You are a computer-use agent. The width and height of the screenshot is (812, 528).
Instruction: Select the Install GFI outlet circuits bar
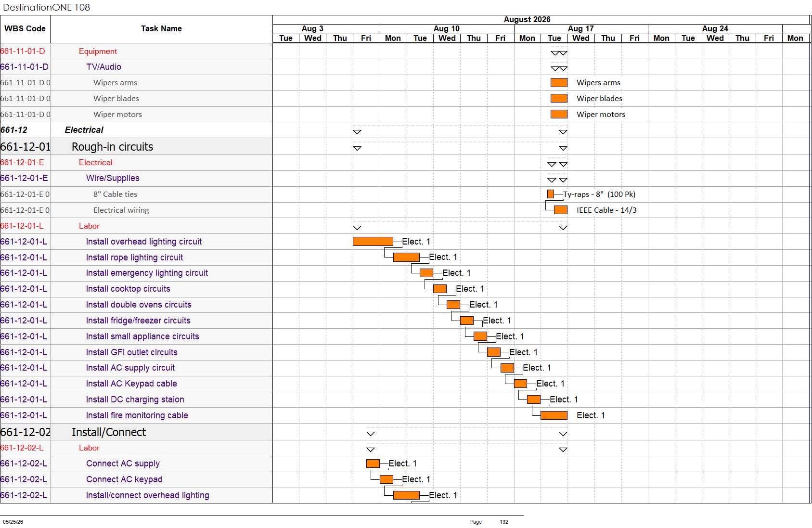point(494,352)
